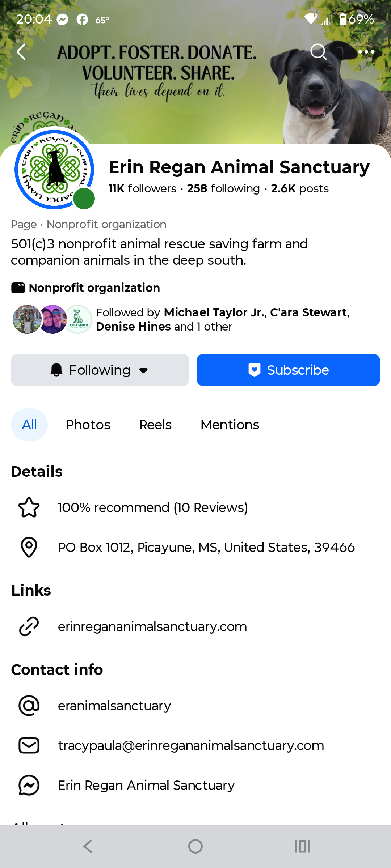The image size is (391, 868).
Task: Tap the Android home navigation button
Action: tap(195, 846)
